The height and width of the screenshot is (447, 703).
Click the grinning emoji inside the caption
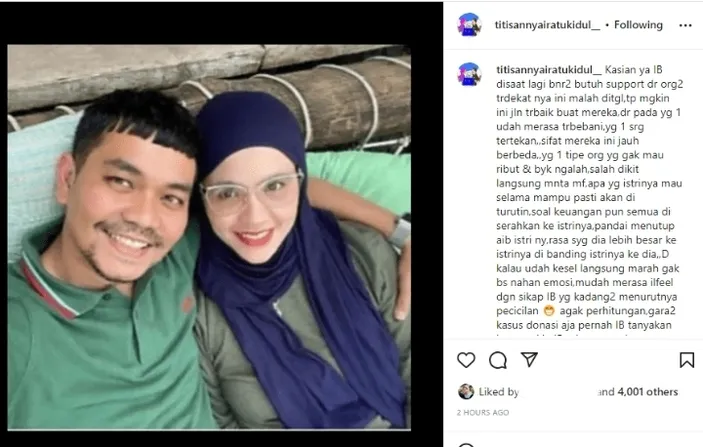549,311
